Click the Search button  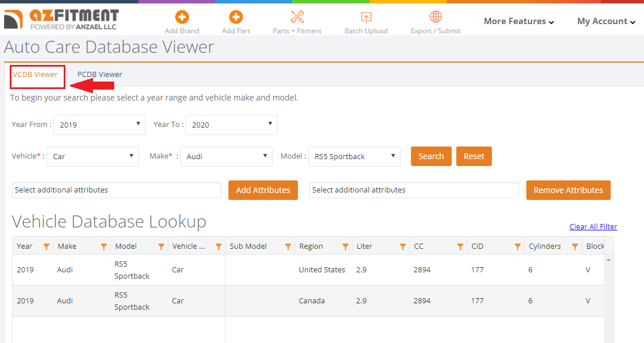tap(431, 156)
